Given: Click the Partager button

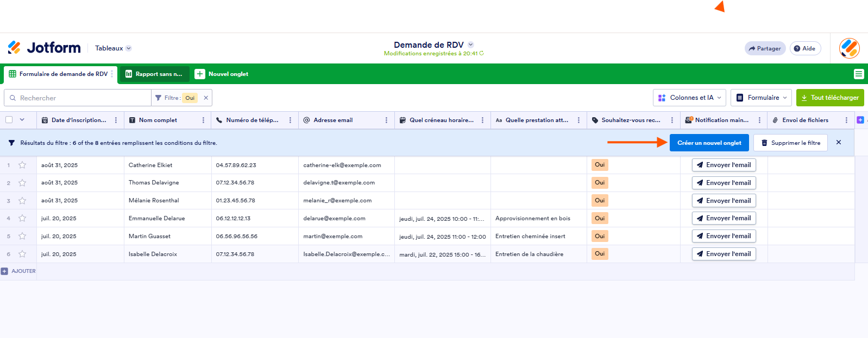Looking at the screenshot, I should coord(765,48).
